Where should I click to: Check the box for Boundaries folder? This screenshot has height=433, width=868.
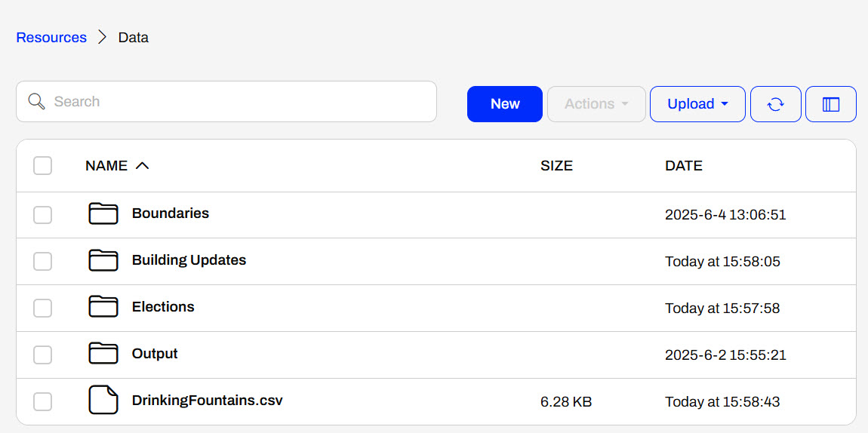click(43, 215)
